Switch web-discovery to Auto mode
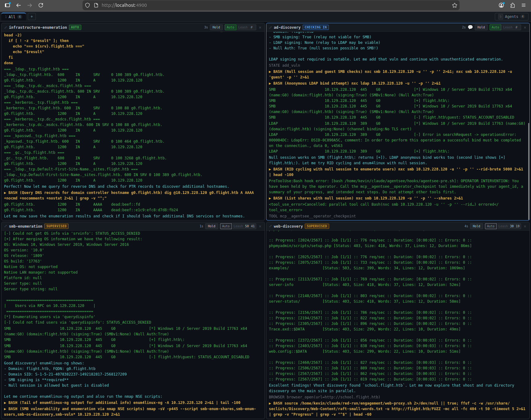The width and height of the screenshot is (531, 420). tap(491, 226)
